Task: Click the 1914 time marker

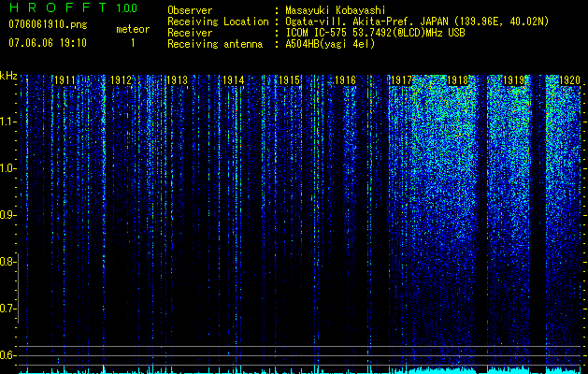Action: 234,80
